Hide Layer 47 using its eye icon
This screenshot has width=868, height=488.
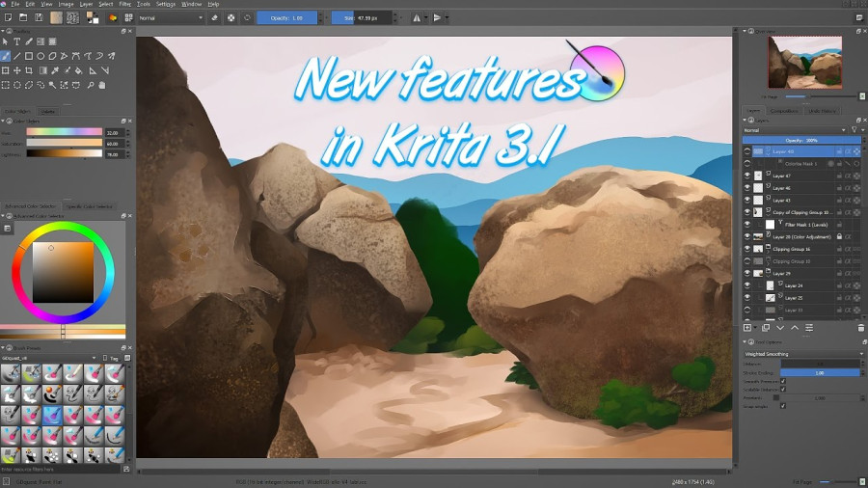click(x=747, y=176)
